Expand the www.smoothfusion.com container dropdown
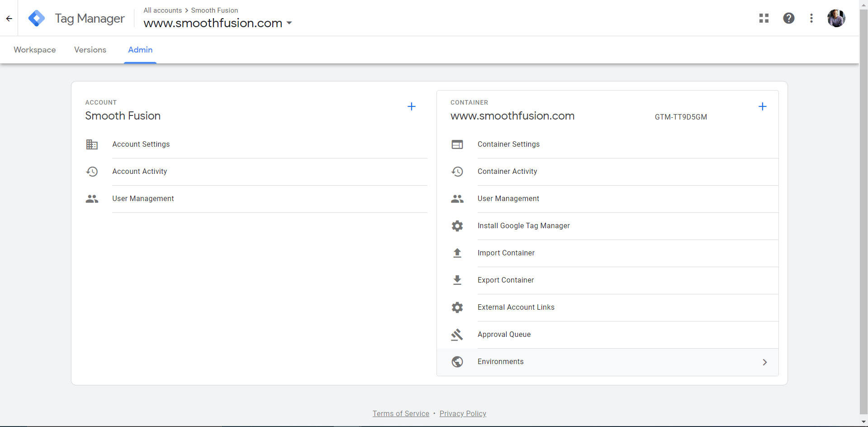 [x=289, y=23]
